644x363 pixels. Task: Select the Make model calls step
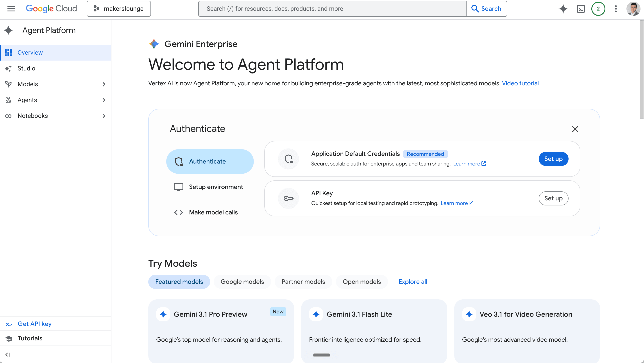pos(210,212)
